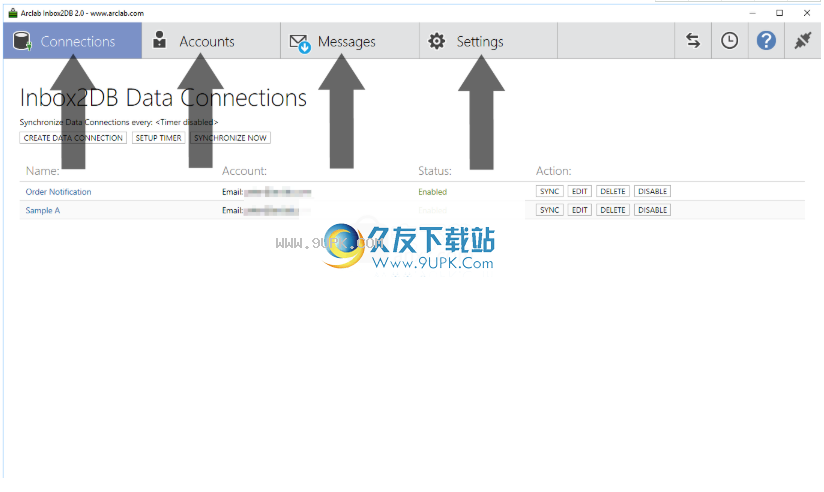Screen dimensions: 824x492
Task: Click the synchronize arrows toolbar icon
Action: 693,40
